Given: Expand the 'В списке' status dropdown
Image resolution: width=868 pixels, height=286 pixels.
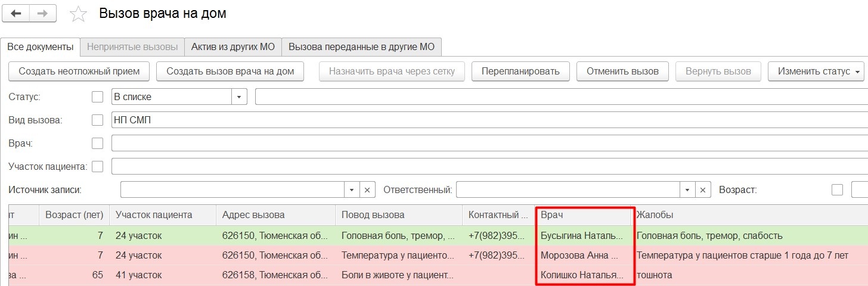Looking at the screenshot, I should [x=239, y=97].
